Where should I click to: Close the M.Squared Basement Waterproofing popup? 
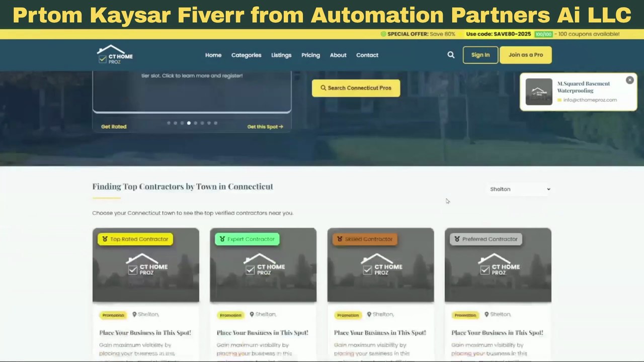tap(629, 80)
